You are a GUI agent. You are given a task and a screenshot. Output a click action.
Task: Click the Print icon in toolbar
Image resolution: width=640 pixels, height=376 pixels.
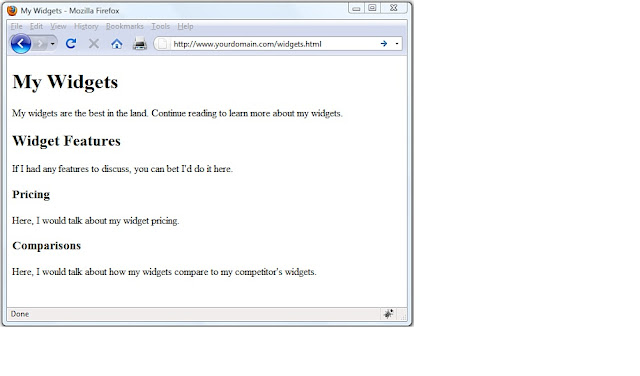tap(140, 43)
